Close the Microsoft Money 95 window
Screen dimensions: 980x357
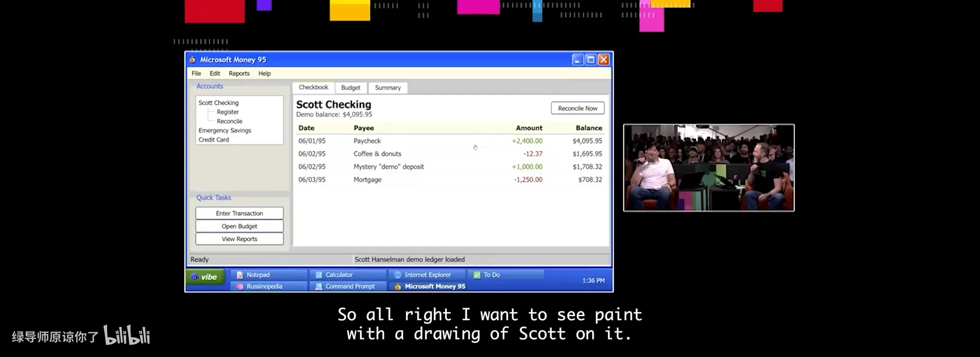pyautogui.click(x=604, y=60)
